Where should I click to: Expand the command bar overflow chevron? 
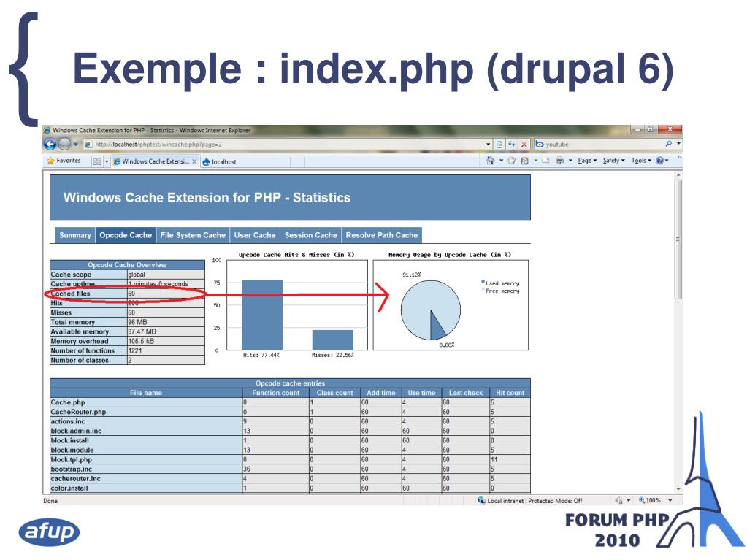point(679,157)
